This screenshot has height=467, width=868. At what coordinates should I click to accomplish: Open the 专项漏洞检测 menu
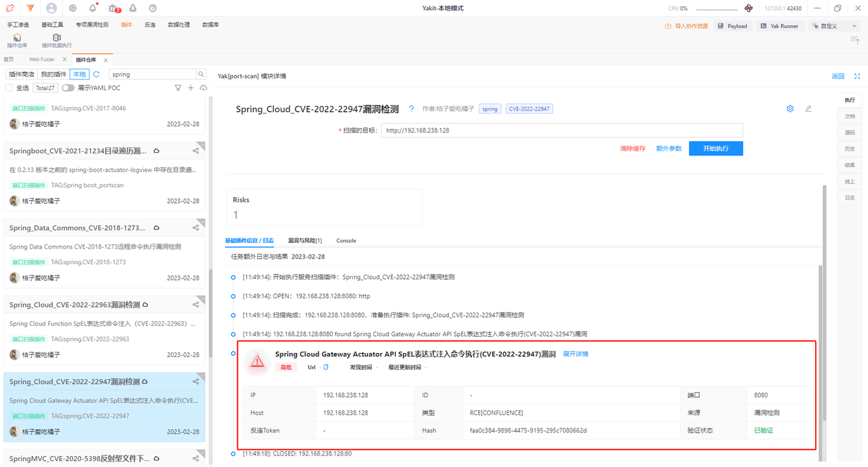click(x=92, y=24)
